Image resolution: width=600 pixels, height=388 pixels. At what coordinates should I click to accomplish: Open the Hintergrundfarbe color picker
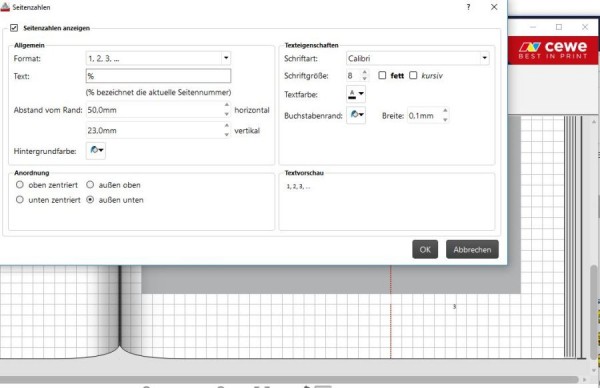pyautogui.click(x=96, y=150)
